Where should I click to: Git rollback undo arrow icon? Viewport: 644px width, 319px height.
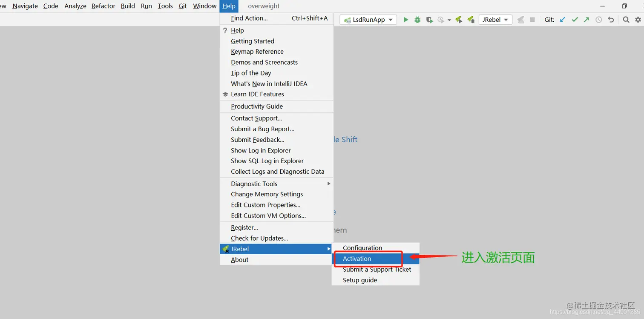pyautogui.click(x=611, y=20)
